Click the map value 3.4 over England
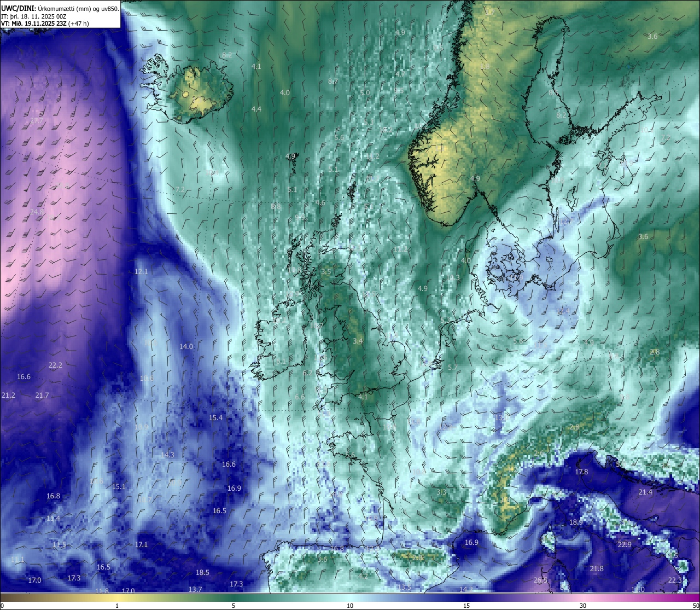Viewport: 700px width, 610px height. (358, 341)
